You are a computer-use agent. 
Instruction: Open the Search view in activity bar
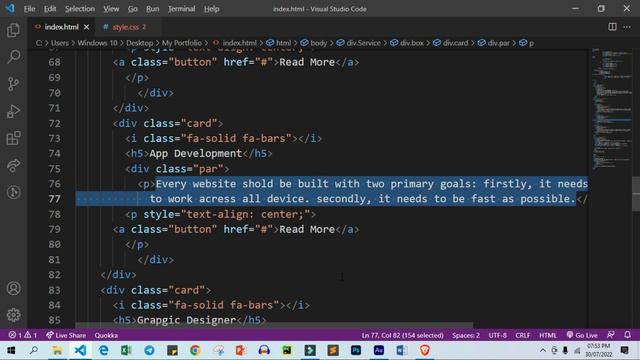(x=13, y=57)
